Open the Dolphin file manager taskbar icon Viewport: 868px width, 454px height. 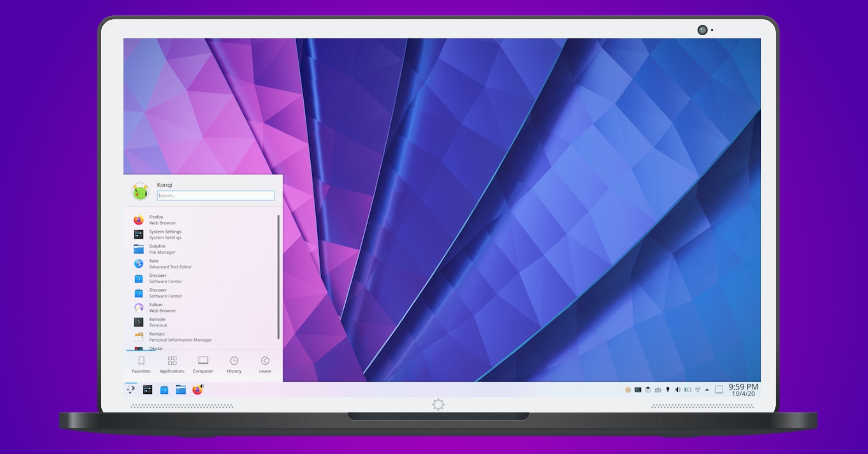[181, 389]
